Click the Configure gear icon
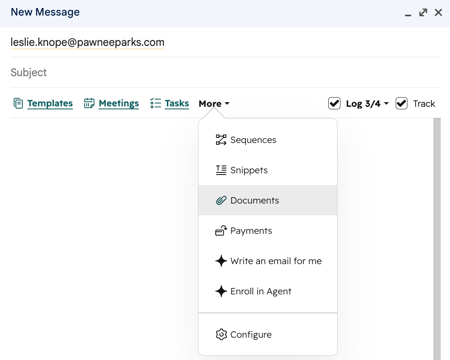The height and width of the screenshot is (360, 450). tap(221, 334)
